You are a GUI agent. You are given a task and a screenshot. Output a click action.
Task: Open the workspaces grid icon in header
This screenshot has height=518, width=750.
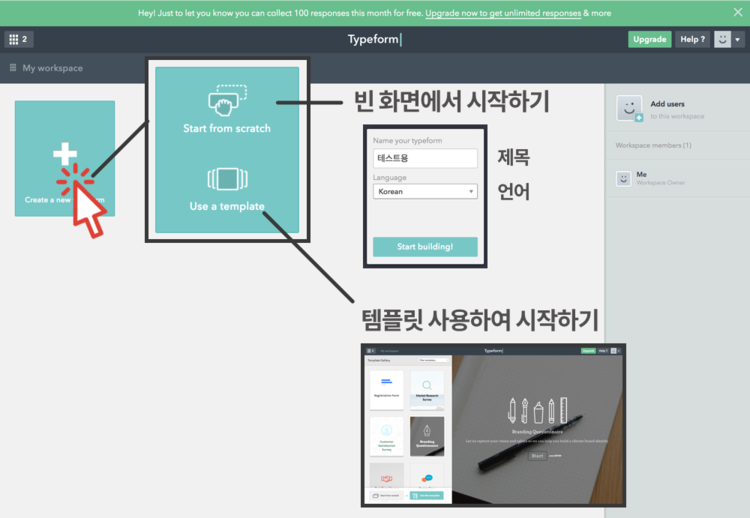[x=19, y=39]
